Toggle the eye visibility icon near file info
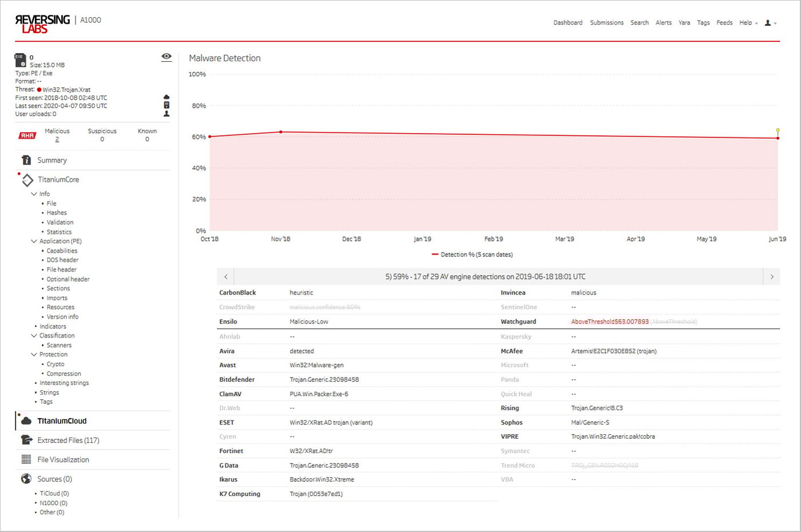Viewport: 801px width, 532px height. tap(166, 56)
